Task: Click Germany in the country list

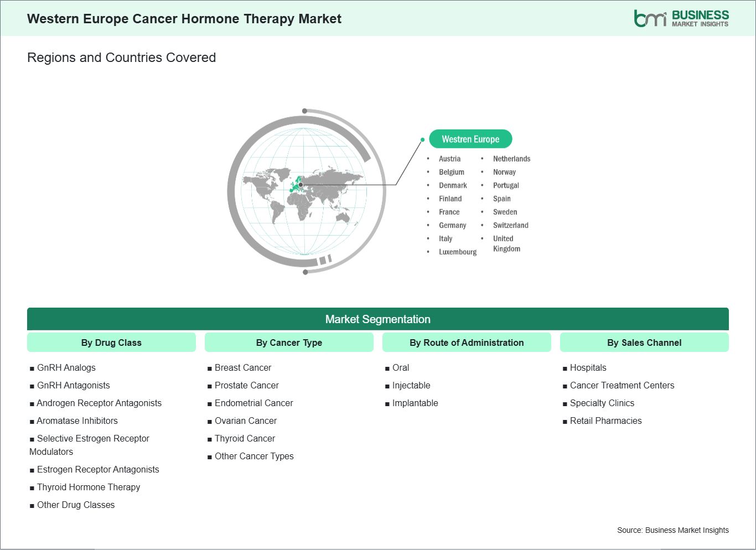Action: pos(452,225)
